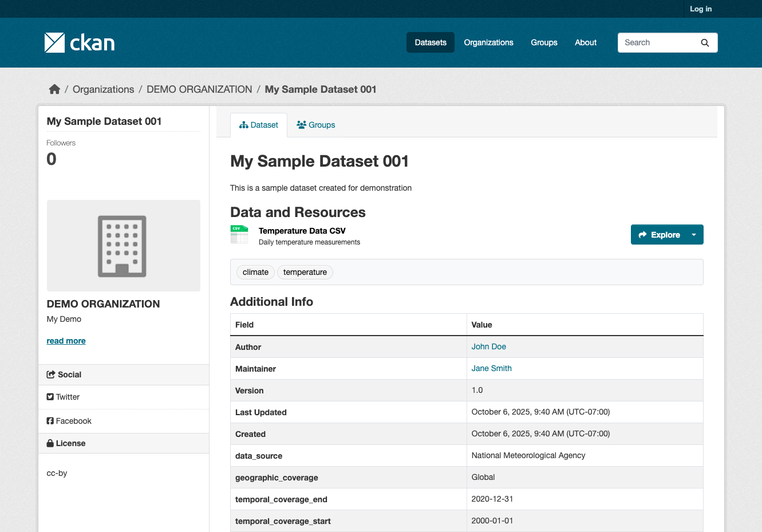Image resolution: width=762 pixels, height=532 pixels.
Task: Click Organizations in the breadcrumb
Action: [x=104, y=89]
